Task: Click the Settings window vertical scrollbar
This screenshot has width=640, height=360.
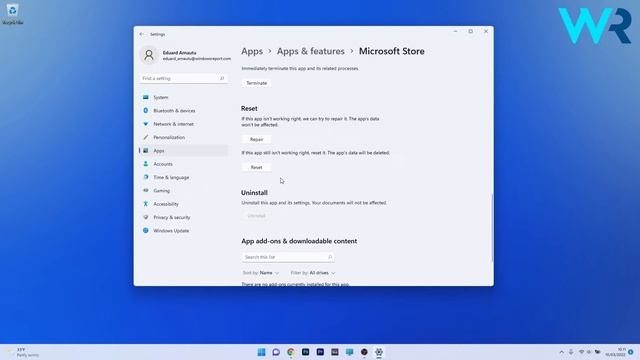Action: click(492, 228)
